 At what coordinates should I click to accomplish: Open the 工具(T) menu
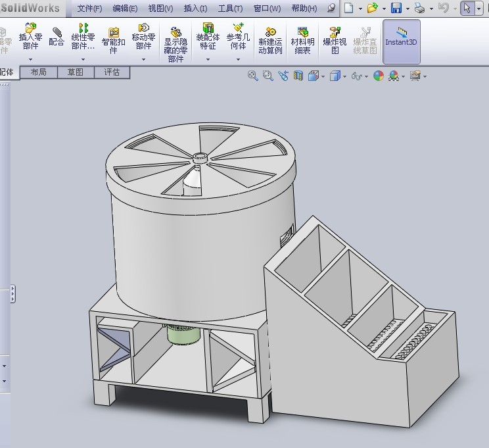click(230, 9)
